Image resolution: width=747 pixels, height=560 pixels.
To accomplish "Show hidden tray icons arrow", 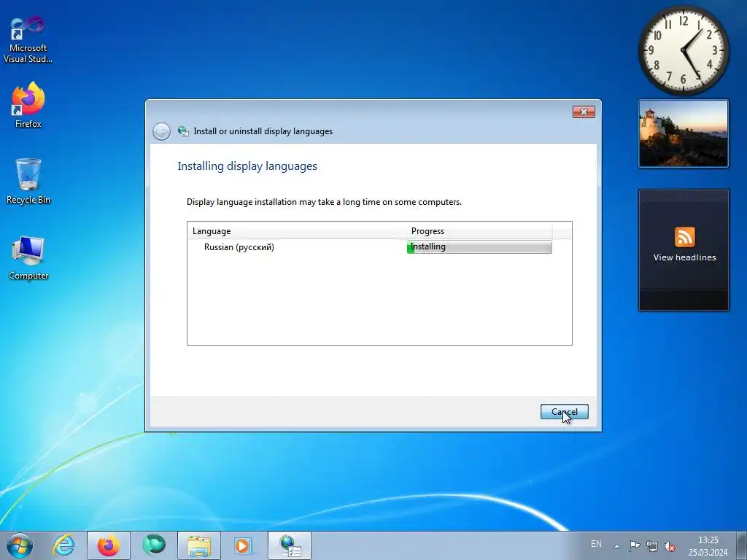I will coord(616,546).
